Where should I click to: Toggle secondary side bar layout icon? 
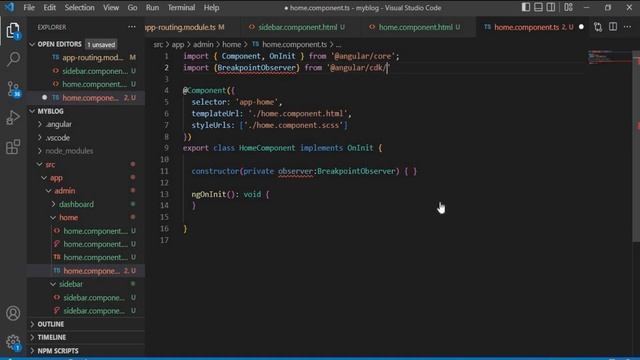(551, 7)
